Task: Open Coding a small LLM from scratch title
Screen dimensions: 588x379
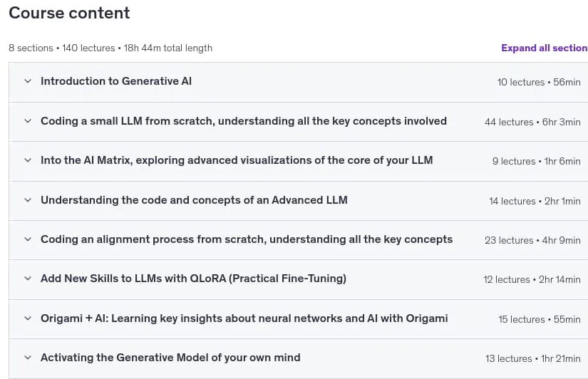Action: pyautogui.click(x=244, y=121)
